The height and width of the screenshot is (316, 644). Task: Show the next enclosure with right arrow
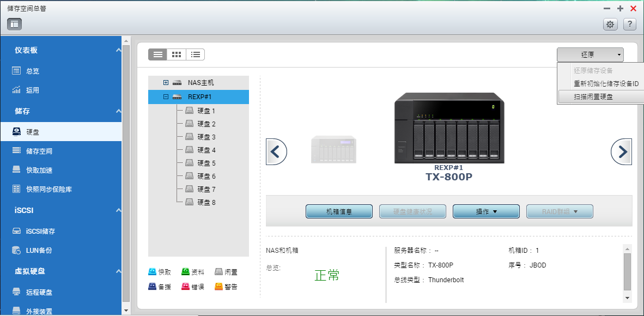(x=622, y=152)
